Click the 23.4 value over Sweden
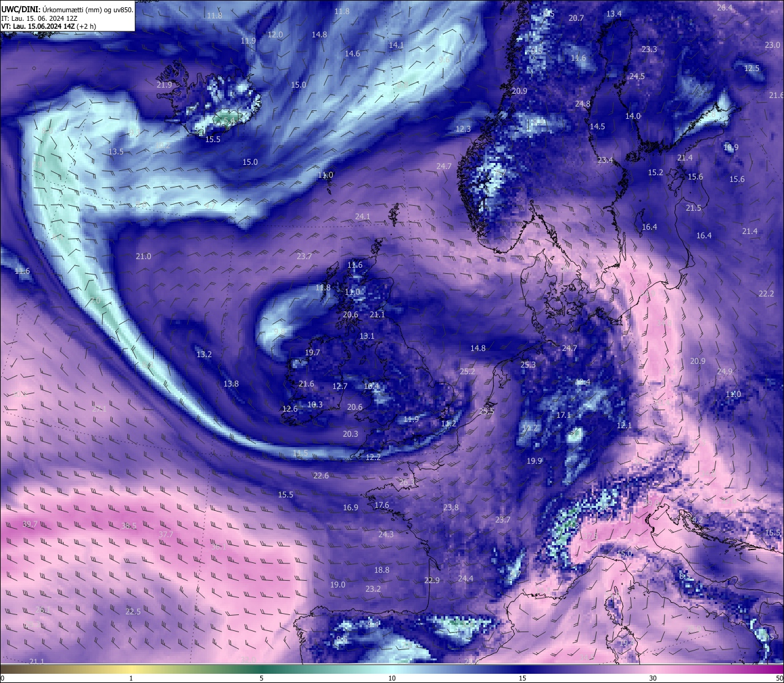This screenshot has height=683, width=784. (605, 160)
